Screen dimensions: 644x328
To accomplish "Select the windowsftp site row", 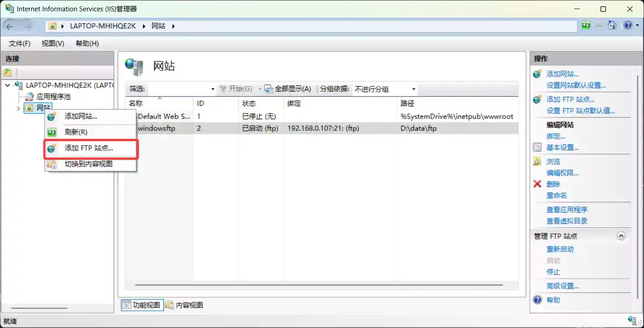I will 322,128.
